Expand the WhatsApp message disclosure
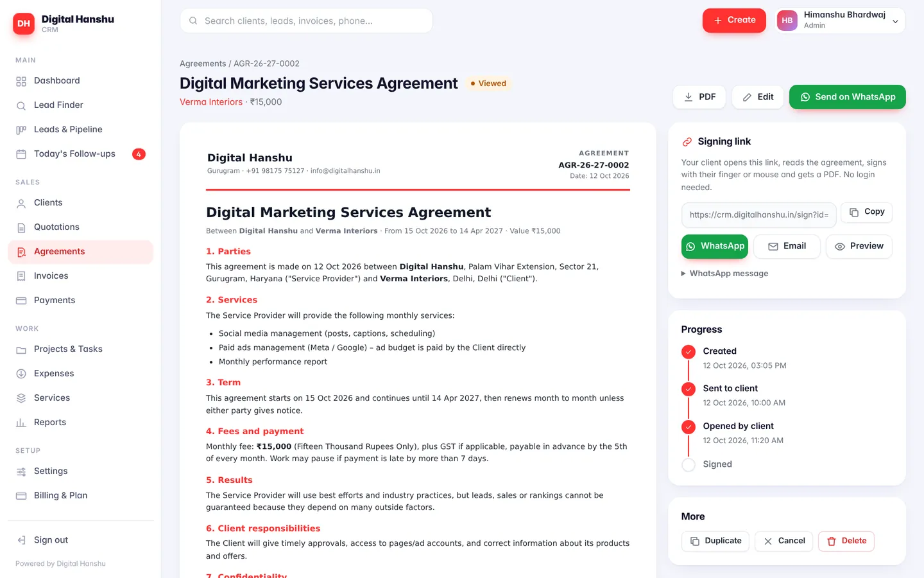Image resolution: width=924 pixels, height=578 pixels. (x=724, y=274)
